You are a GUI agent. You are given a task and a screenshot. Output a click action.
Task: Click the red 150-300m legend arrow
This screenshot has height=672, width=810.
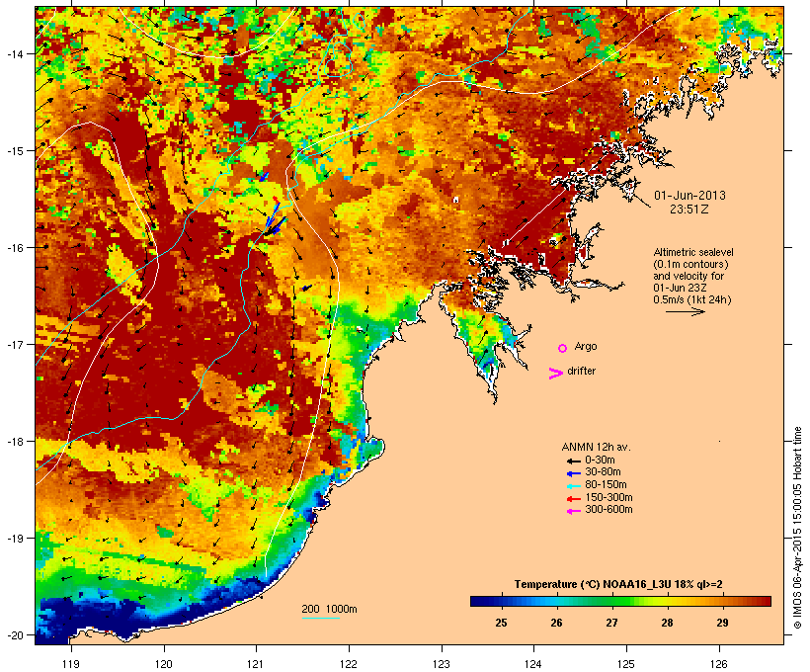(x=574, y=498)
